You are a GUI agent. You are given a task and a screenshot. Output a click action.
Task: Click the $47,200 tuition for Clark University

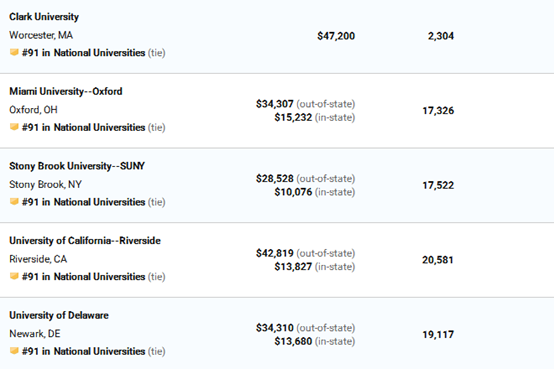point(336,36)
